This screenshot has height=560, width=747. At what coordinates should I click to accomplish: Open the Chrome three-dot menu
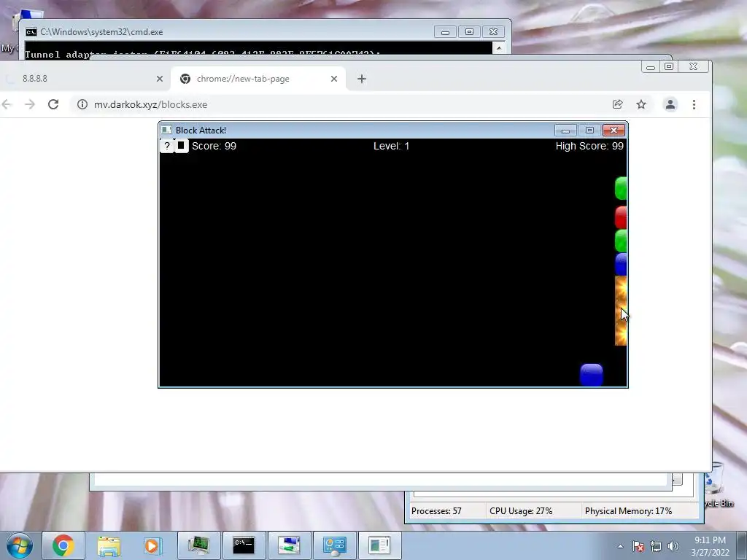[x=694, y=104]
